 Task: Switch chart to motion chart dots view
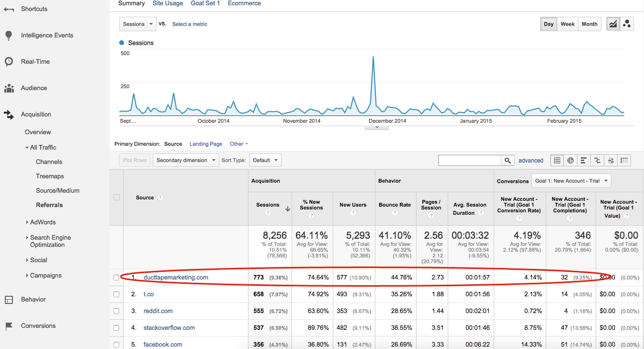coord(626,23)
